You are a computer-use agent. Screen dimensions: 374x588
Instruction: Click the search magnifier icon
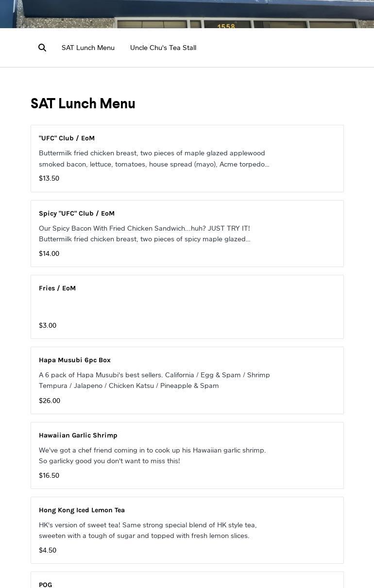click(x=42, y=48)
